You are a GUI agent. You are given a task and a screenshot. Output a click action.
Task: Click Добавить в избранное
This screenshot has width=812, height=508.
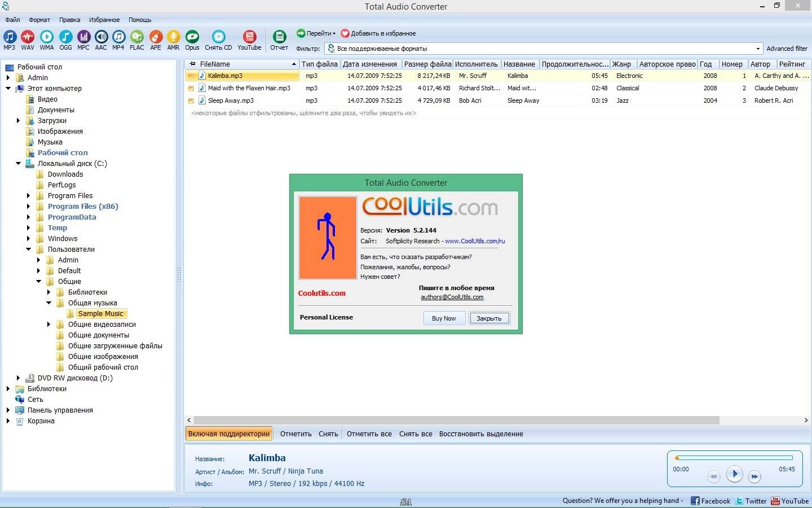click(x=378, y=33)
